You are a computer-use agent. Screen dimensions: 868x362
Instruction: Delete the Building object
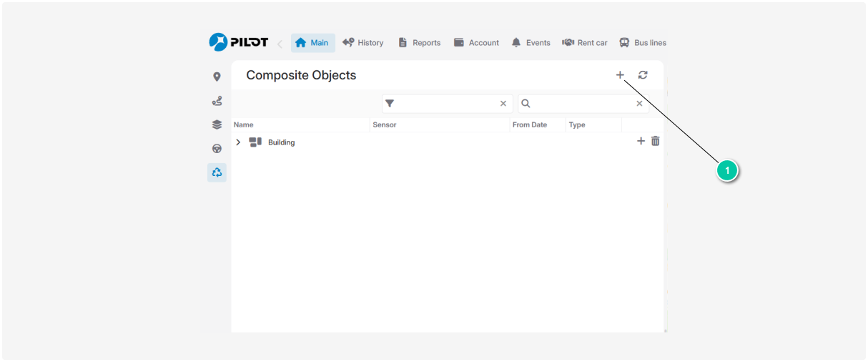(x=656, y=142)
